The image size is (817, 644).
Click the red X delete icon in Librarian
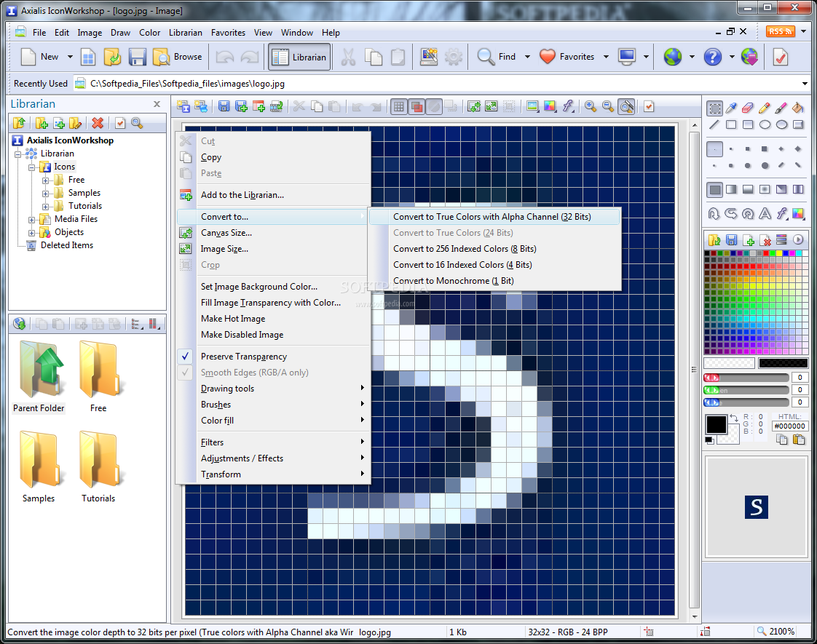coord(98,123)
